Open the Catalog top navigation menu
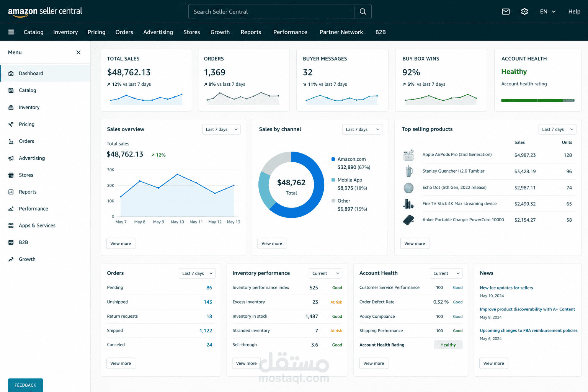Screen dimensions: 588x392 34,32
